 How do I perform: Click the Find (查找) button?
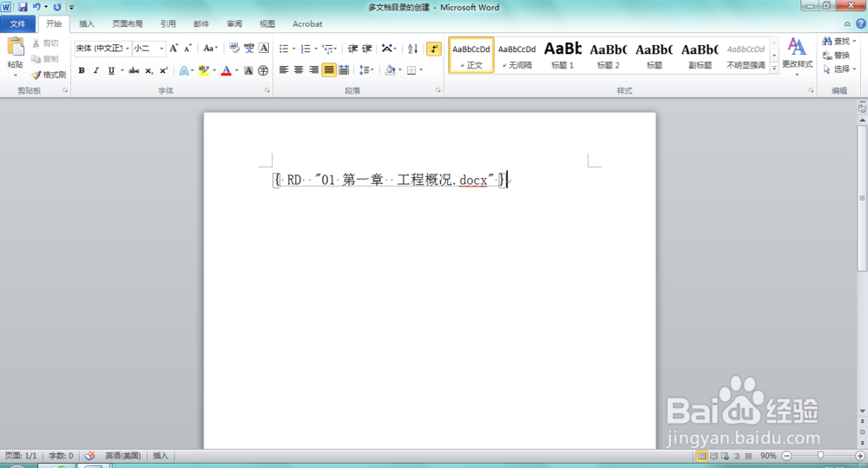(838, 42)
